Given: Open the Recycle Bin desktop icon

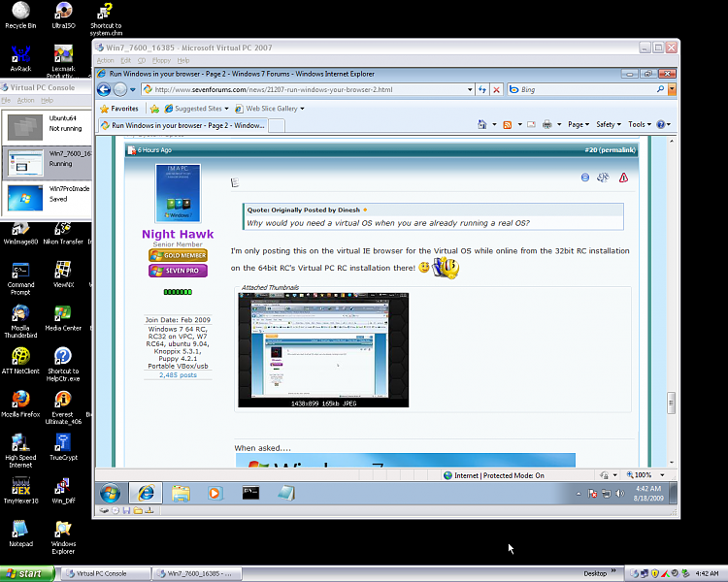Looking at the screenshot, I should (20, 16).
